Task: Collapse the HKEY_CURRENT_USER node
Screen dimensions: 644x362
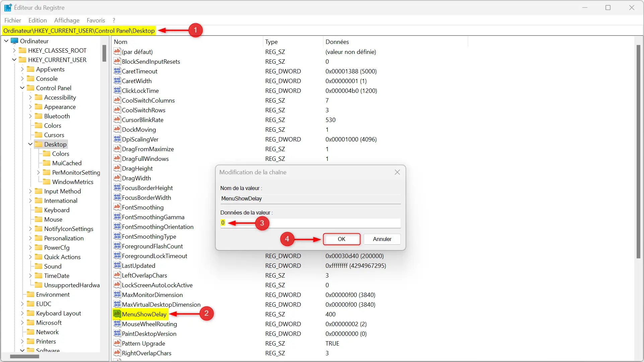Action: point(14,60)
